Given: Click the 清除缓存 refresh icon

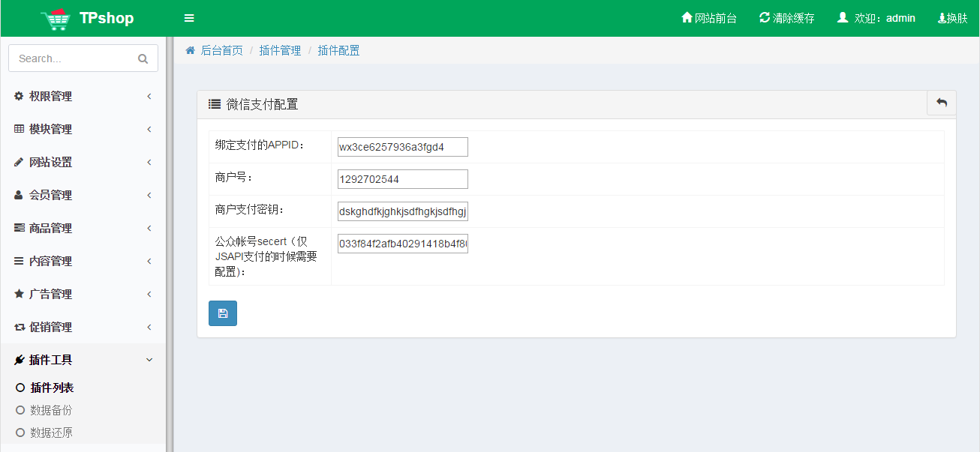Looking at the screenshot, I should [765, 18].
